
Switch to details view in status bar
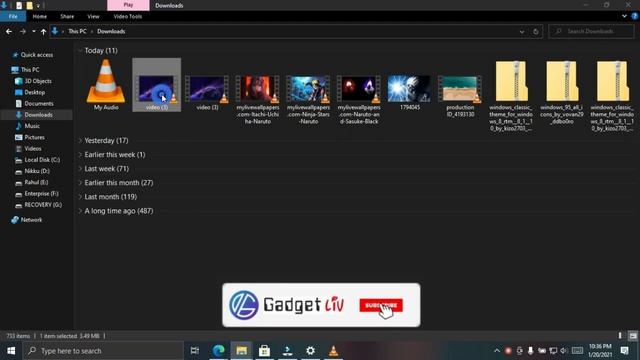point(620,336)
